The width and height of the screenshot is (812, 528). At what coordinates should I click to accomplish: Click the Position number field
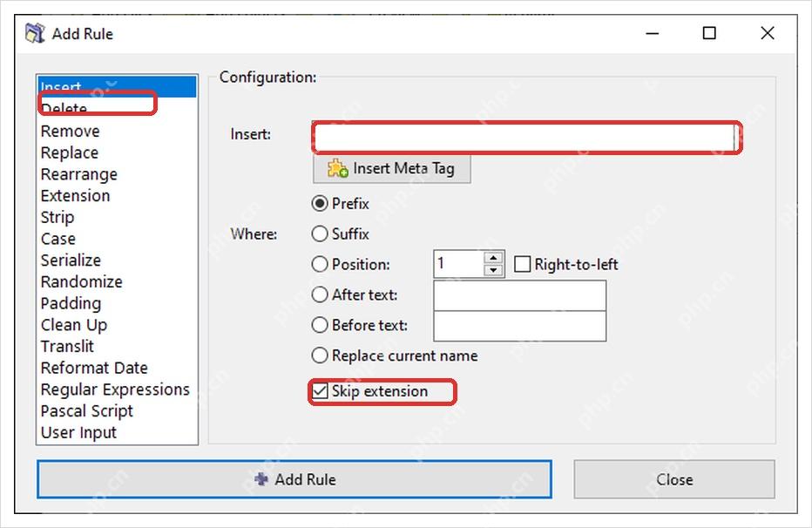[459, 264]
